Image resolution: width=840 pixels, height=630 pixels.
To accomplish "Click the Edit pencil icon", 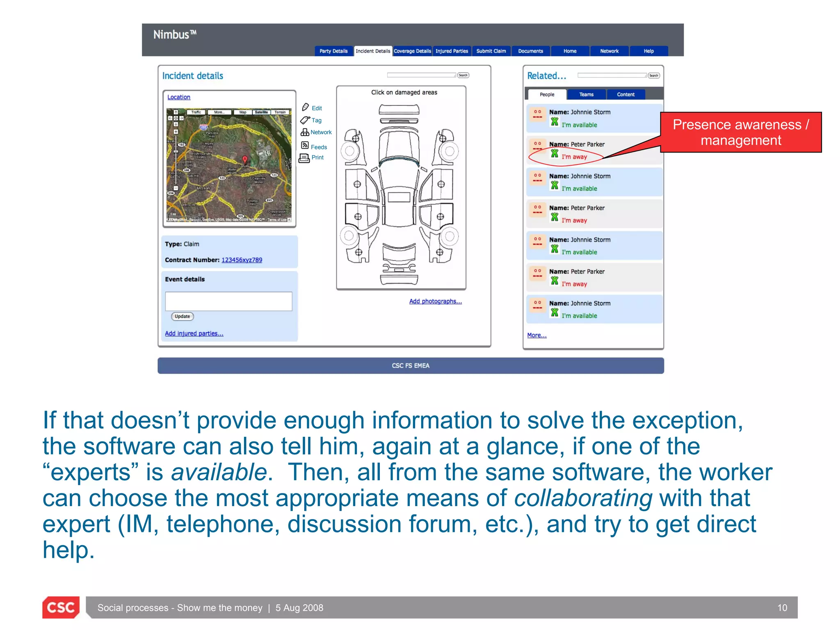I will tap(305, 107).
